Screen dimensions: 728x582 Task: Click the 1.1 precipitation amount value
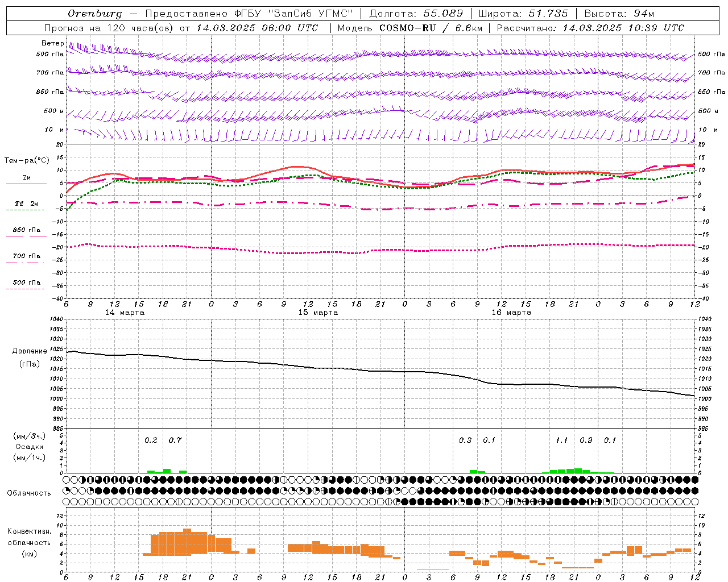(562, 440)
